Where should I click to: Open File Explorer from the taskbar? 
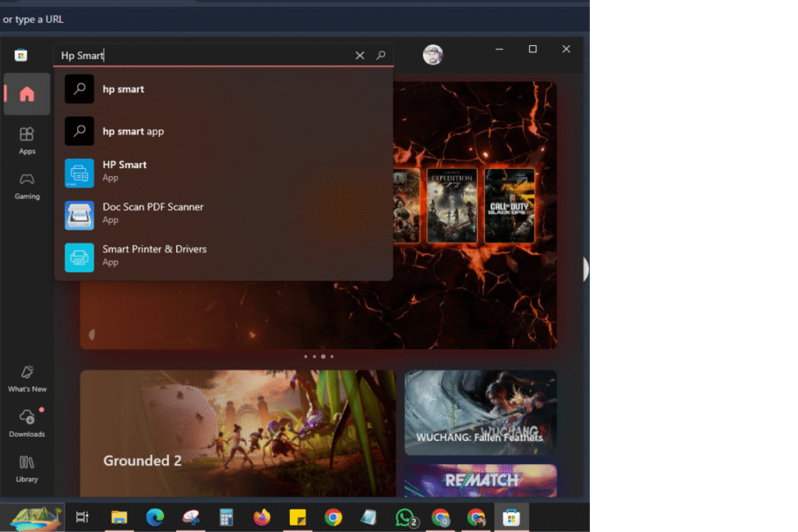[x=119, y=517]
